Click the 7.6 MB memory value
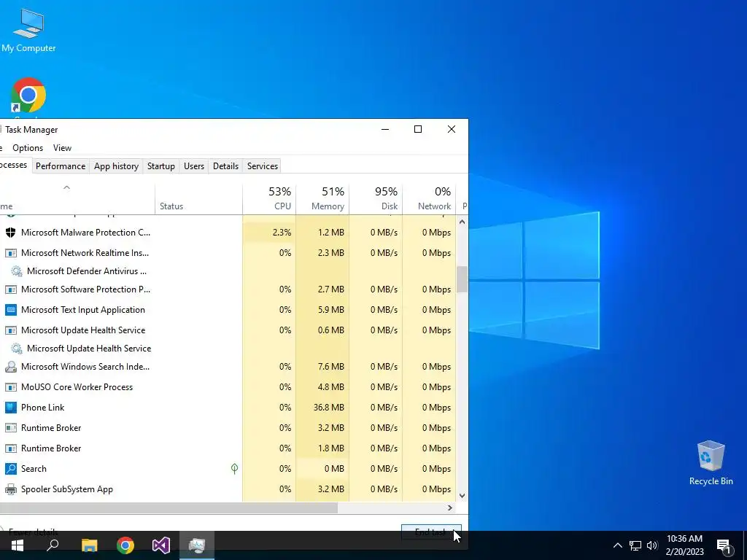 click(330, 367)
